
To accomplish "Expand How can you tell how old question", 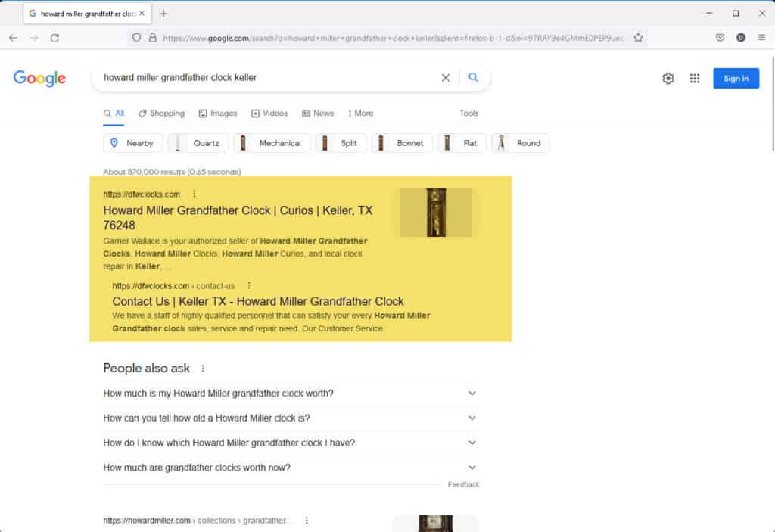I will 291,418.
